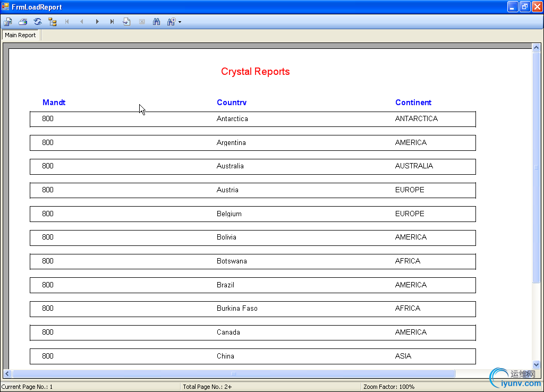This screenshot has height=392, width=544.
Task: Restore down the FrmLoadReport window
Action: point(524,6)
